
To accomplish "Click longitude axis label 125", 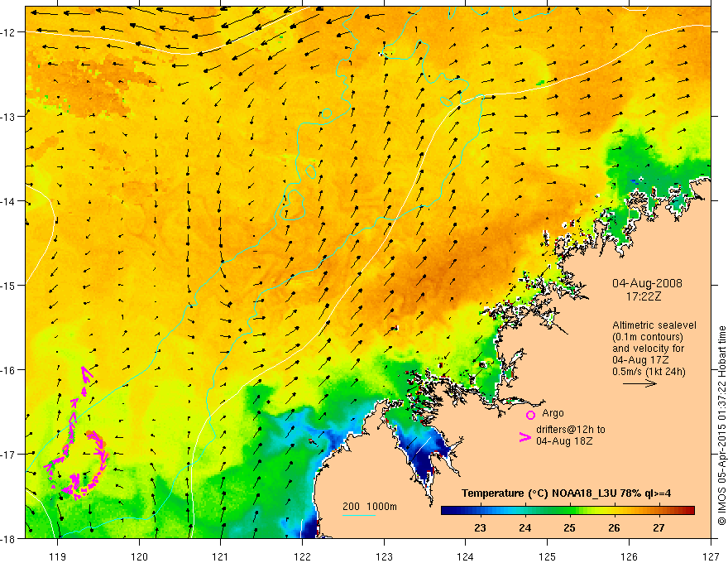I will pyautogui.click(x=548, y=556).
